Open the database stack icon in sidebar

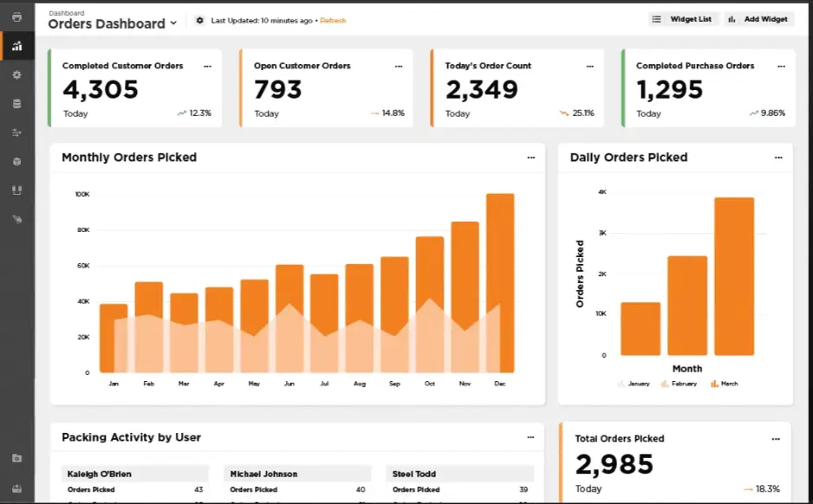click(16, 104)
